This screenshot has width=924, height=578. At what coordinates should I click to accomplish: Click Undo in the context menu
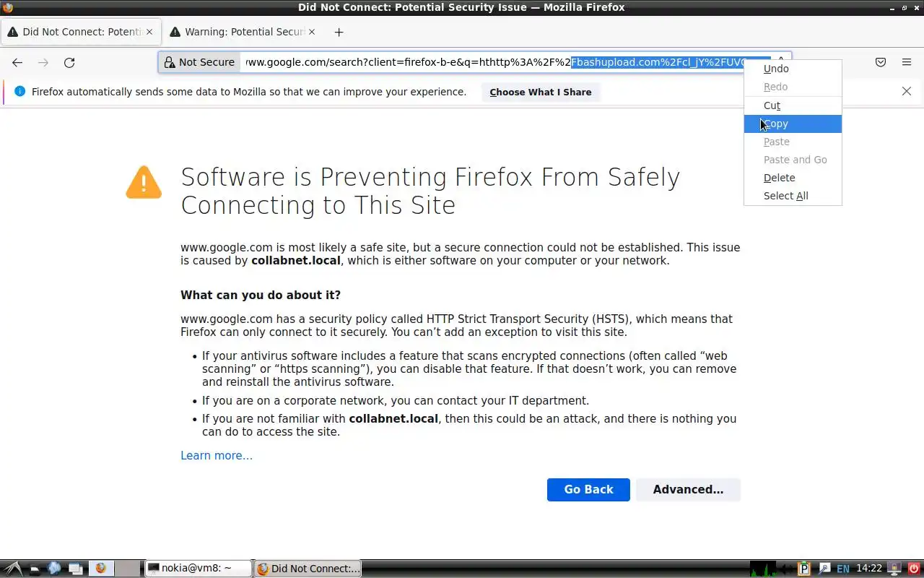pyautogui.click(x=776, y=69)
